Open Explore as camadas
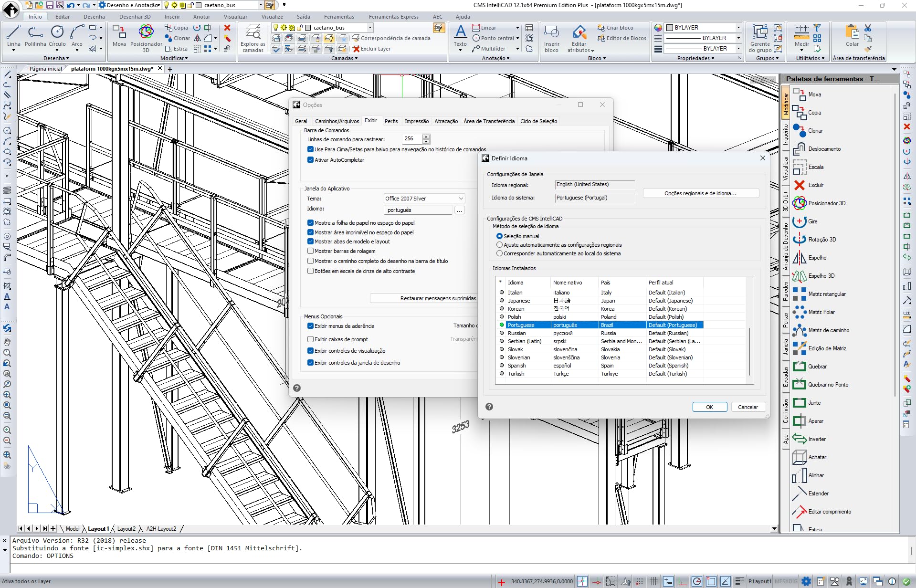The width and height of the screenshot is (916, 588). (x=253, y=38)
